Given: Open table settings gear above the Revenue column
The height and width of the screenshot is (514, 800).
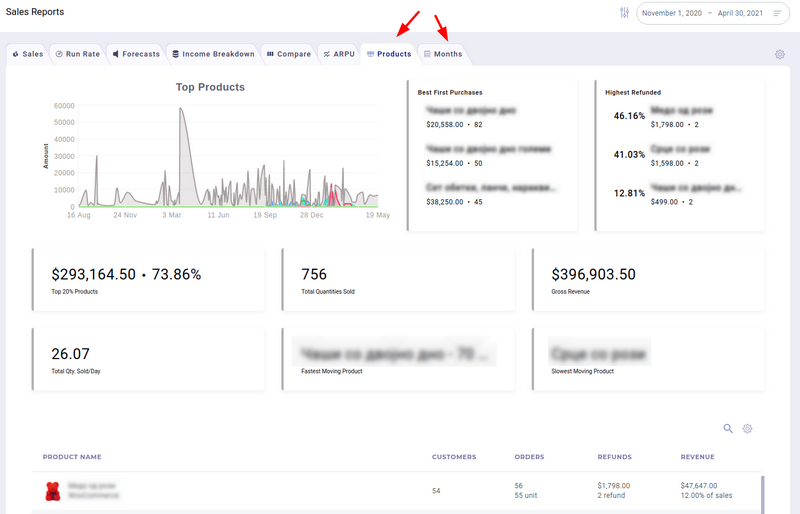Looking at the screenshot, I should 747,429.
